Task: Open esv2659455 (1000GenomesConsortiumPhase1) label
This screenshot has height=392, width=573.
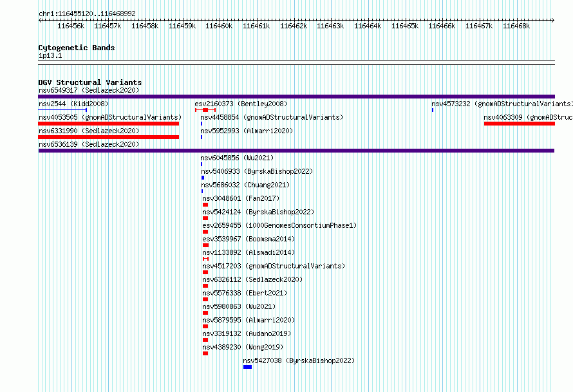Action: pos(279,225)
